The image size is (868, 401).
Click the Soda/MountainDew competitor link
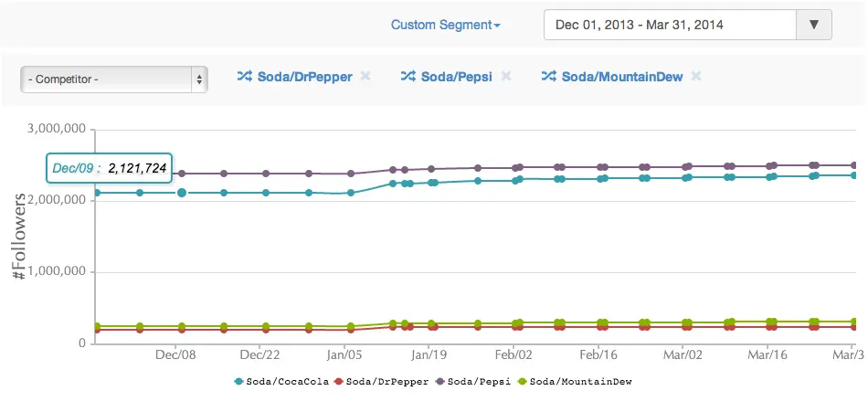point(621,77)
